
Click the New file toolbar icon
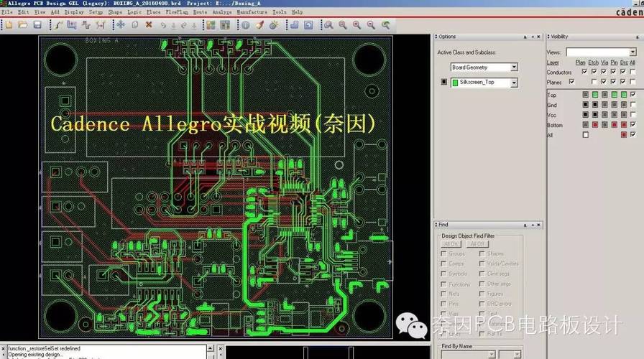click(8, 25)
